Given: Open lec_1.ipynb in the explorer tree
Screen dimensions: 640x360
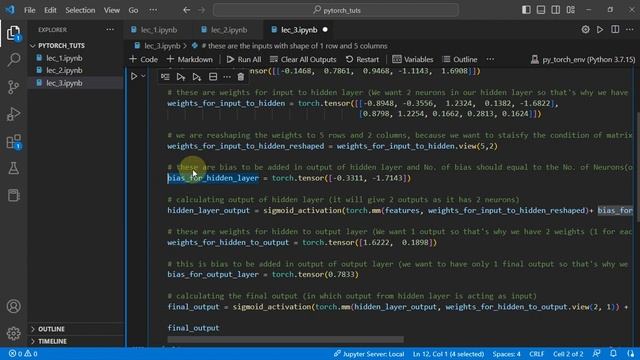Looking at the screenshot, I should coord(64,58).
